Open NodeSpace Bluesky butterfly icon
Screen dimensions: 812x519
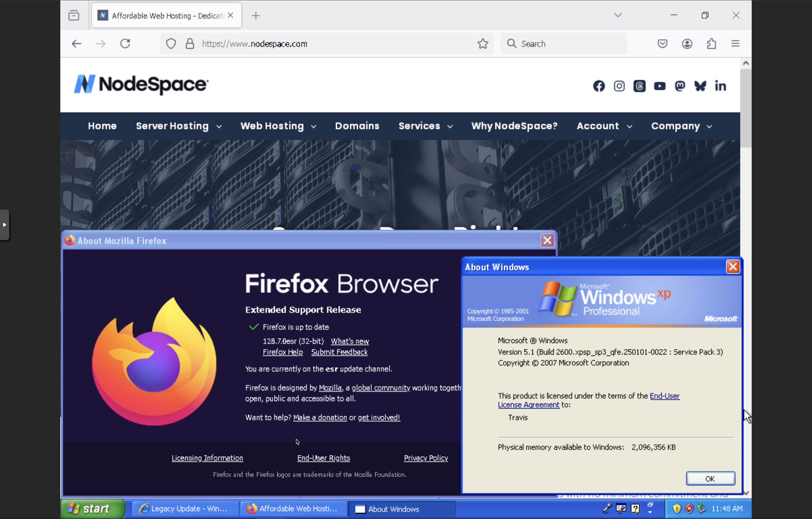[701, 86]
